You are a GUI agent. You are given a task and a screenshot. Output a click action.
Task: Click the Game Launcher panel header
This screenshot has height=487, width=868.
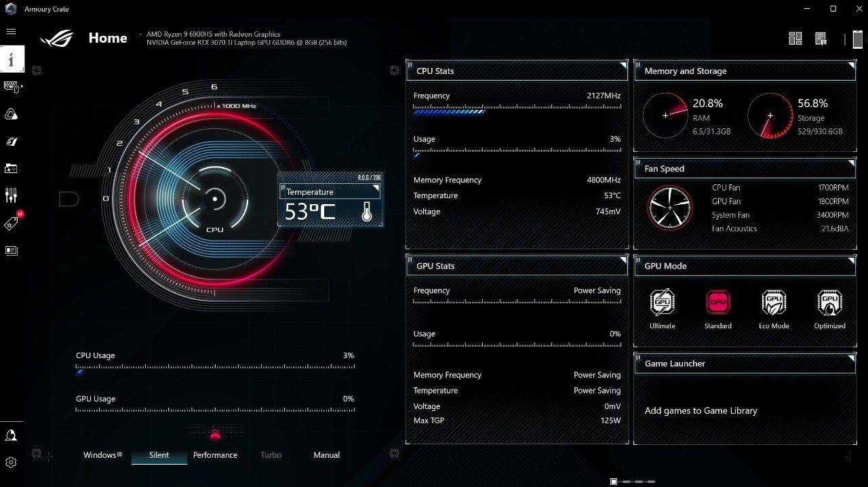(x=745, y=364)
